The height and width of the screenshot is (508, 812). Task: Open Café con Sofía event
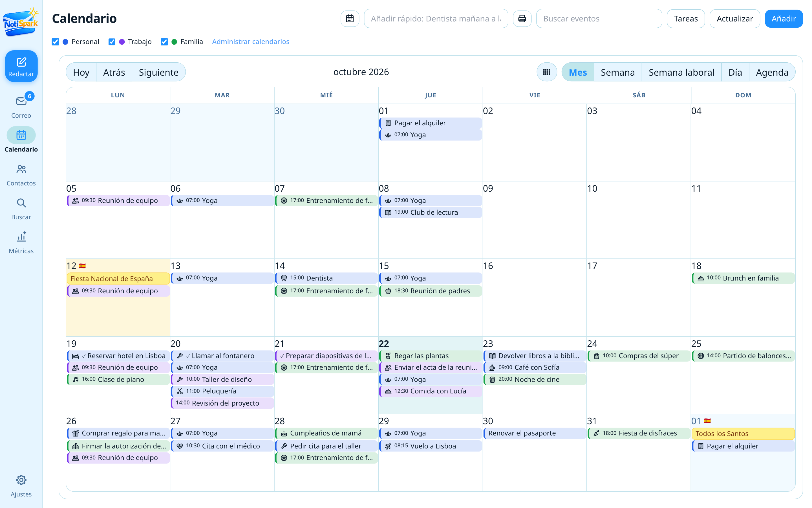(x=535, y=367)
